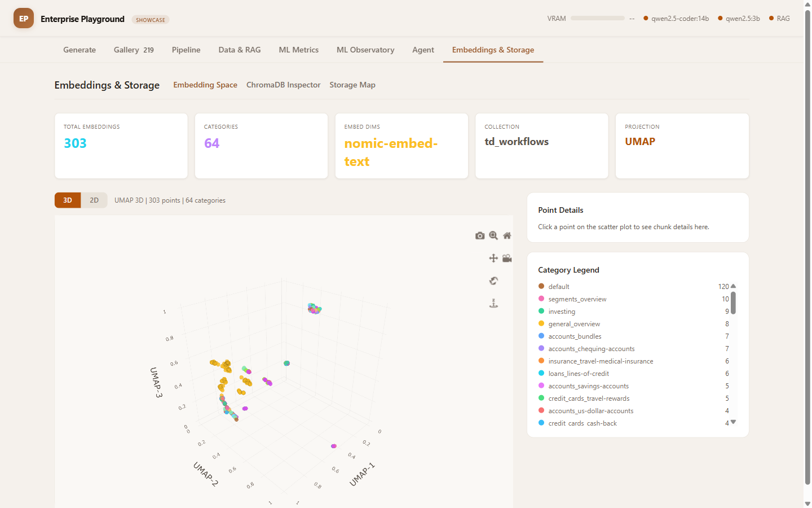
Task: Select the 3D view toggle
Action: pos(68,200)
